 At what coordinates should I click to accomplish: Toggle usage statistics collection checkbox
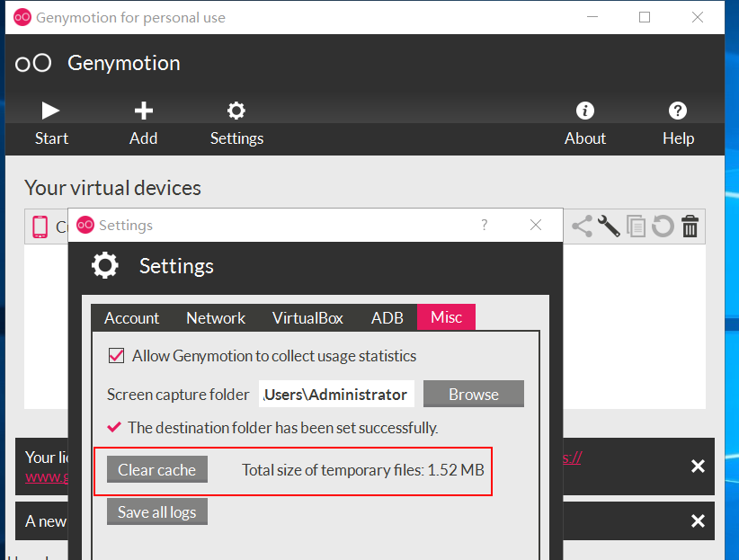click(116, 355)
